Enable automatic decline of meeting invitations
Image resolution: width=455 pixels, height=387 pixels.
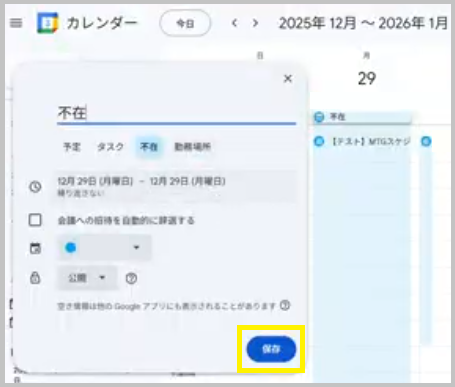point(35,220)
